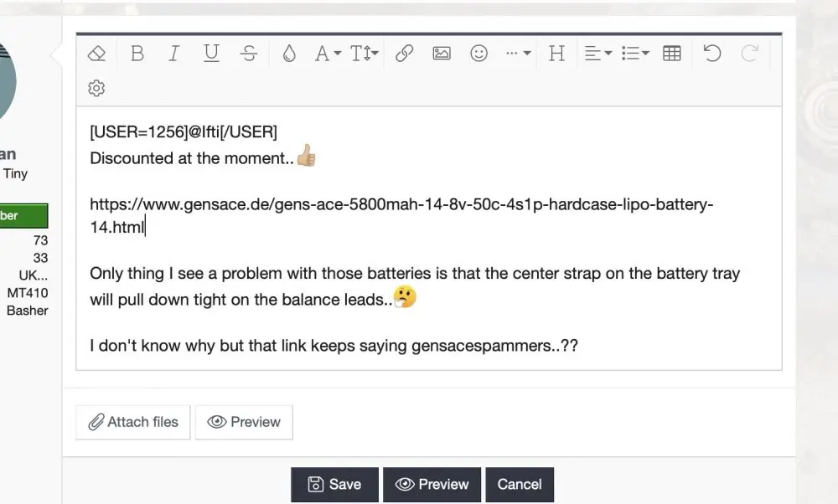The width and height of the screenshot is (838, 504).
Task: Toggle BB code mode gear icon
Action: 96,88
